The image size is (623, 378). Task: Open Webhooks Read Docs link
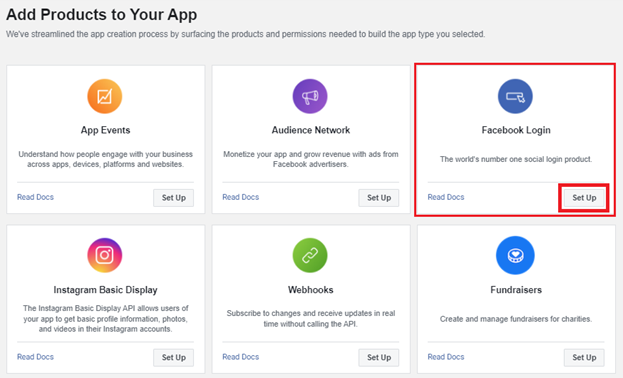pos(241,357)
